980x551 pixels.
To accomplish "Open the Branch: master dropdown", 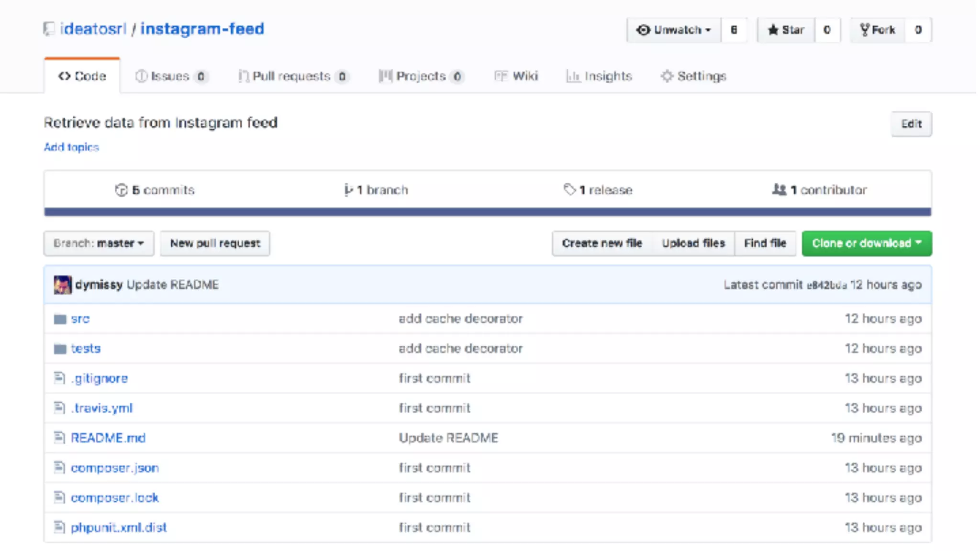I will point(99,243).
